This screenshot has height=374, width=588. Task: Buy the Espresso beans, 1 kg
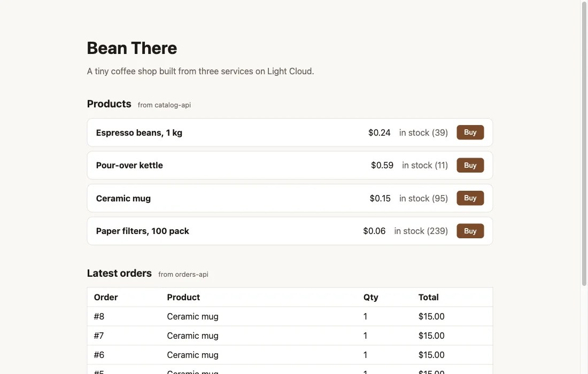pos(470,133)
